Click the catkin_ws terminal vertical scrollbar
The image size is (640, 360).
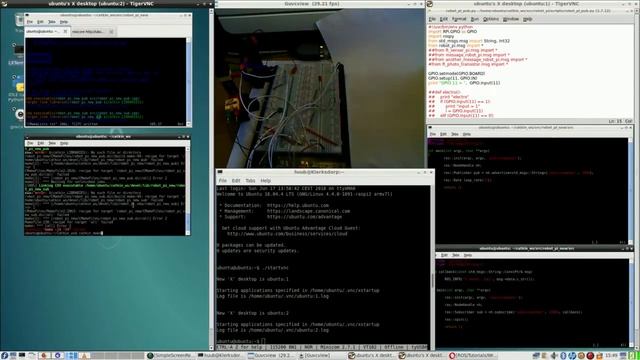pos(188,191)
